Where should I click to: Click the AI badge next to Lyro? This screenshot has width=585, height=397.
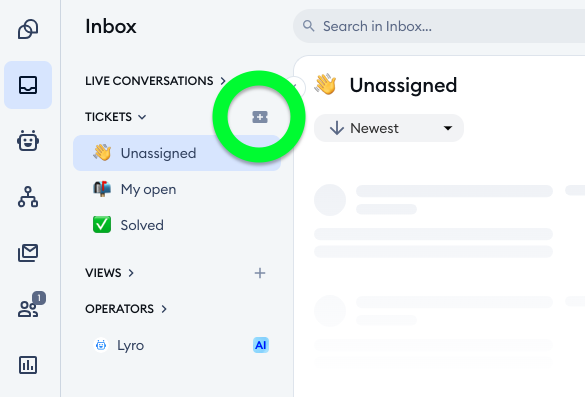point(261,345)
